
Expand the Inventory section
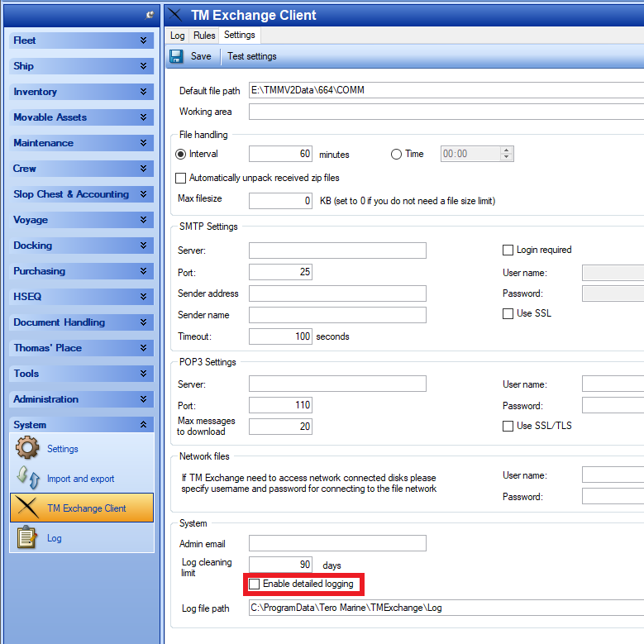(x=81, y=92)
